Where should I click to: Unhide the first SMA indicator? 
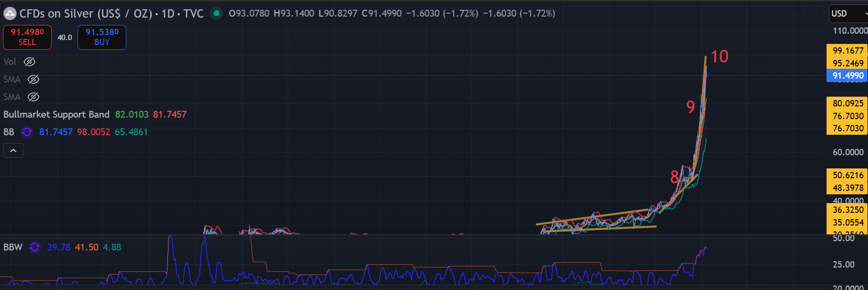(x=33, y=80)
